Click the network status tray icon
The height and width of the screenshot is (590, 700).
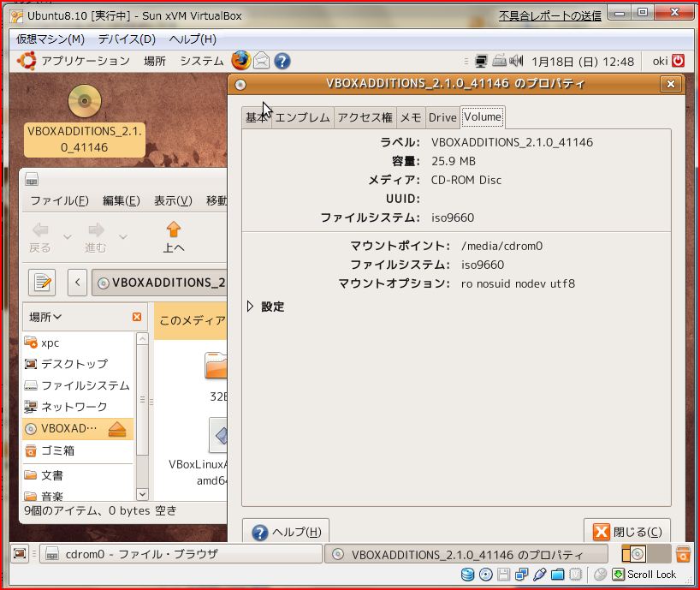click(481, 61)
